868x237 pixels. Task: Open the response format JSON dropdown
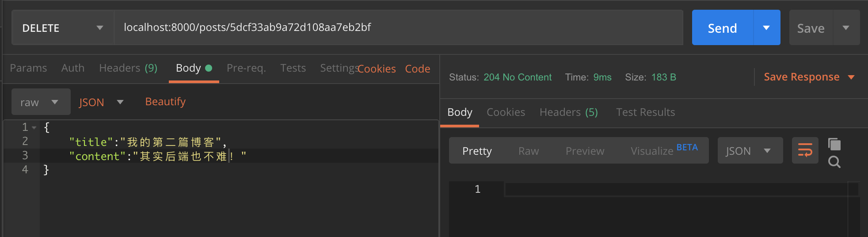(750, 151)
